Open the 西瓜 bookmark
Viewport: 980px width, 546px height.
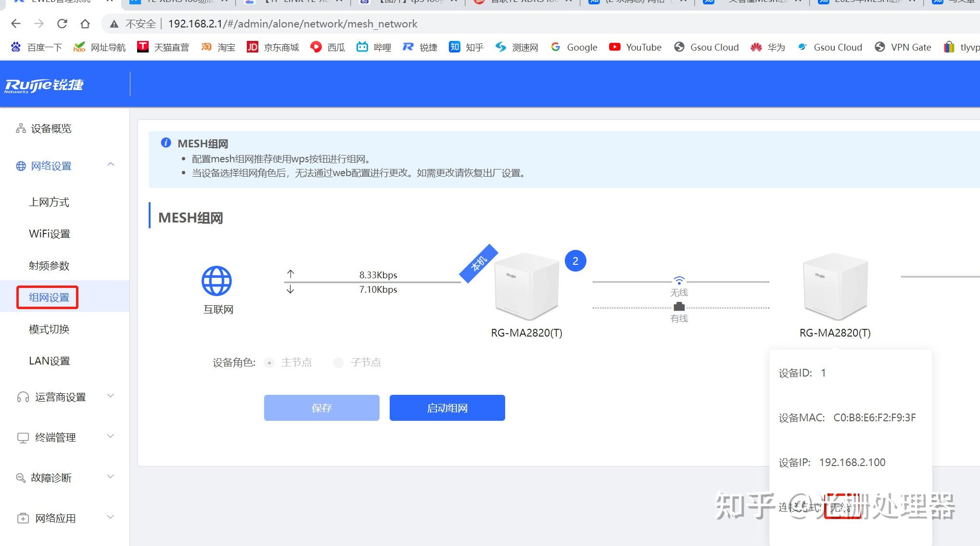pos(328,47)
